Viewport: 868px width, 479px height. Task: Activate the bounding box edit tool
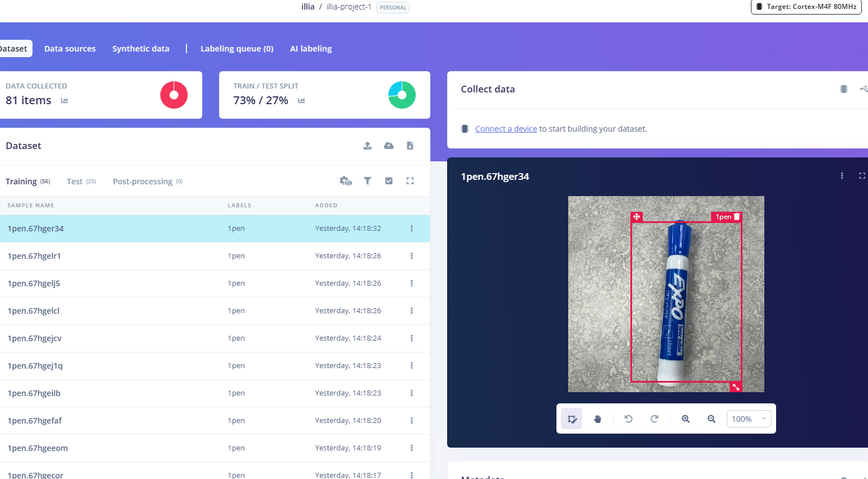[572, 418]
